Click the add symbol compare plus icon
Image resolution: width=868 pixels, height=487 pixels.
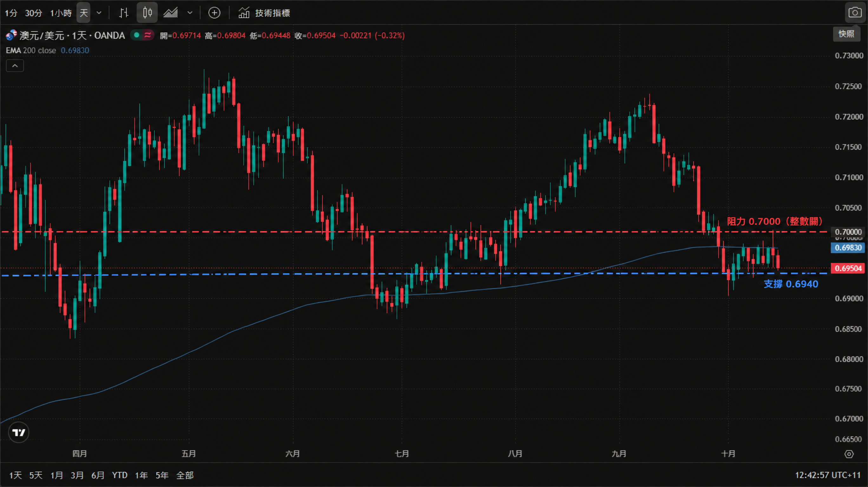click(x=214, y=13)
